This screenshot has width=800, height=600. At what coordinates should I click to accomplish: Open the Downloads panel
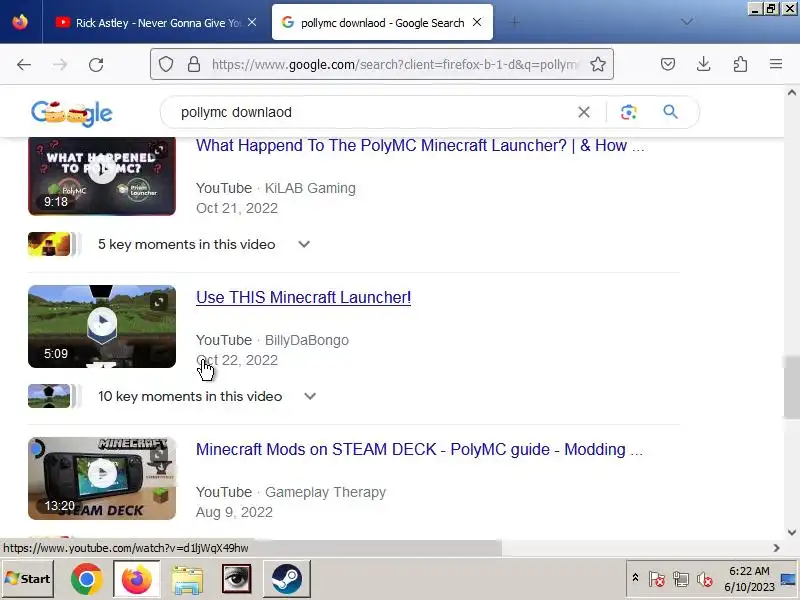point(704,64)
